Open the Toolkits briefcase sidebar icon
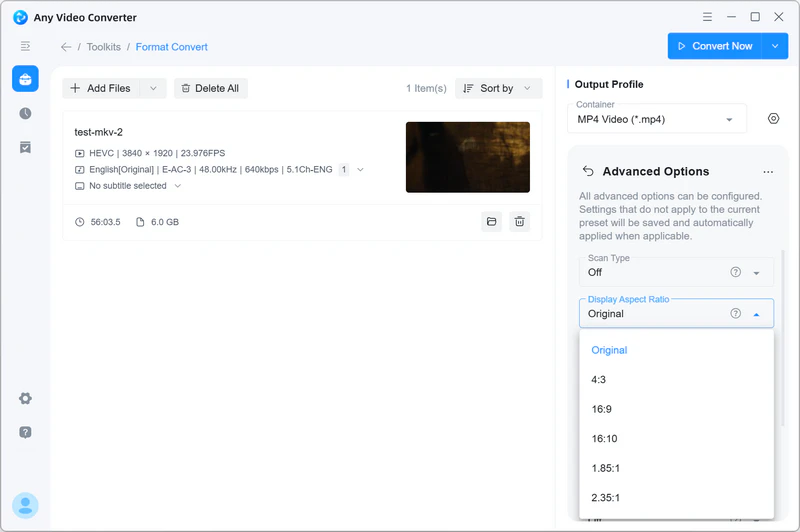Viewport: 800px width, 532px height. pos(26,79)
